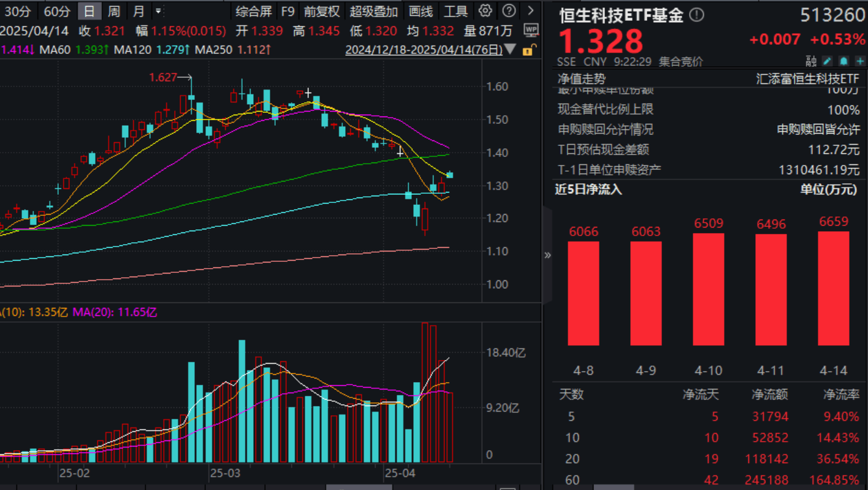Click the plus icon to add to watchlist
Screen dimensions: 868x490
860,61
